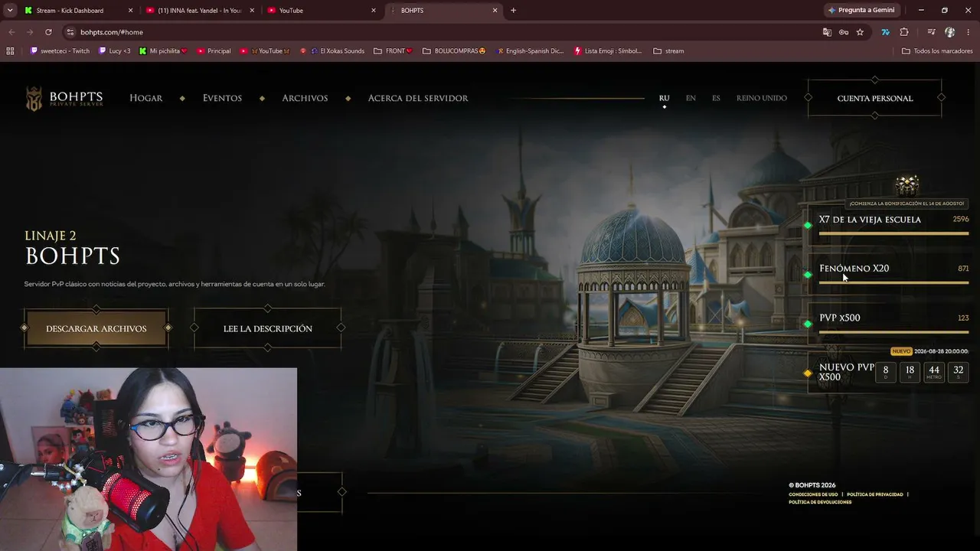Open the Archivos menu item
The height and width of the screenshot is (551, 980).
pos(305,98)
